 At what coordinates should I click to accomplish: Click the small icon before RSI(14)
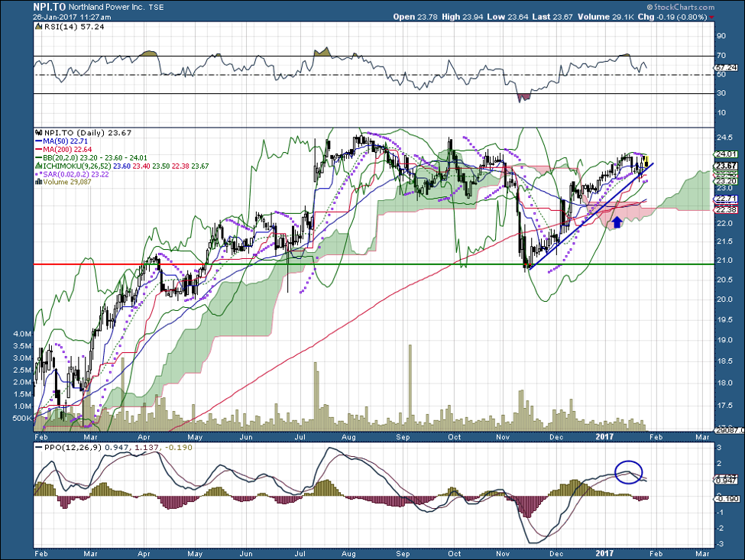(x=39, y=27)
